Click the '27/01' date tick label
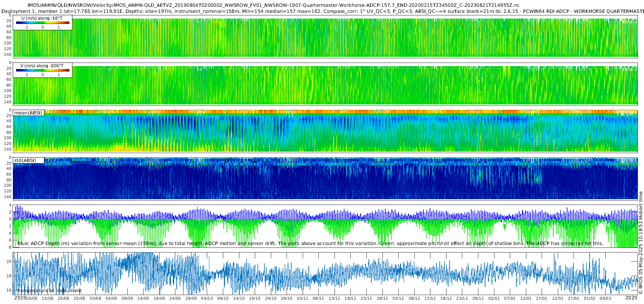644x304 pixels. click(574, 298)
